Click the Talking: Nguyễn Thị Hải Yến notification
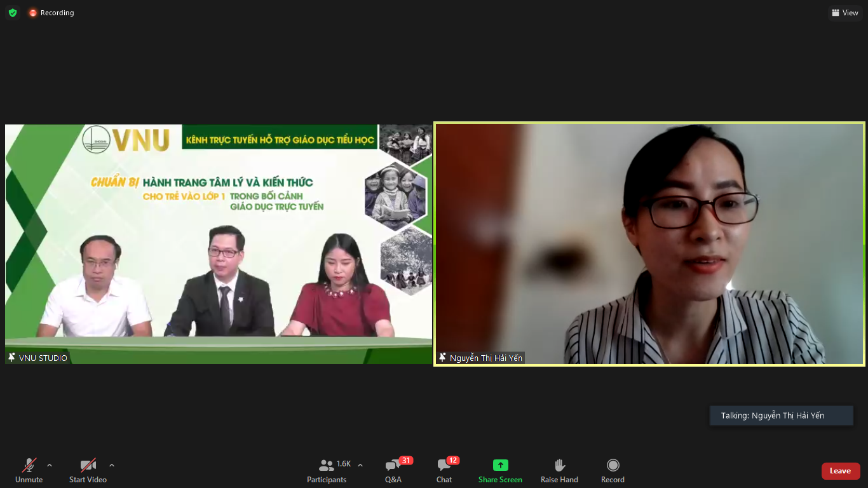The image size is (868, 488). pyautogui.click(x=780, y=416)
